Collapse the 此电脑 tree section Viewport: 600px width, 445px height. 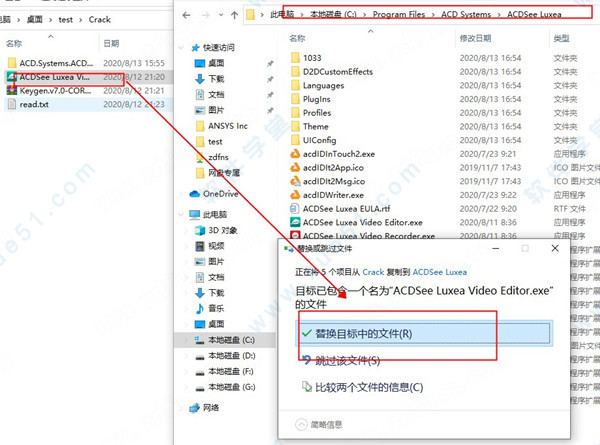pyautogui.click(x=181, y=214)
